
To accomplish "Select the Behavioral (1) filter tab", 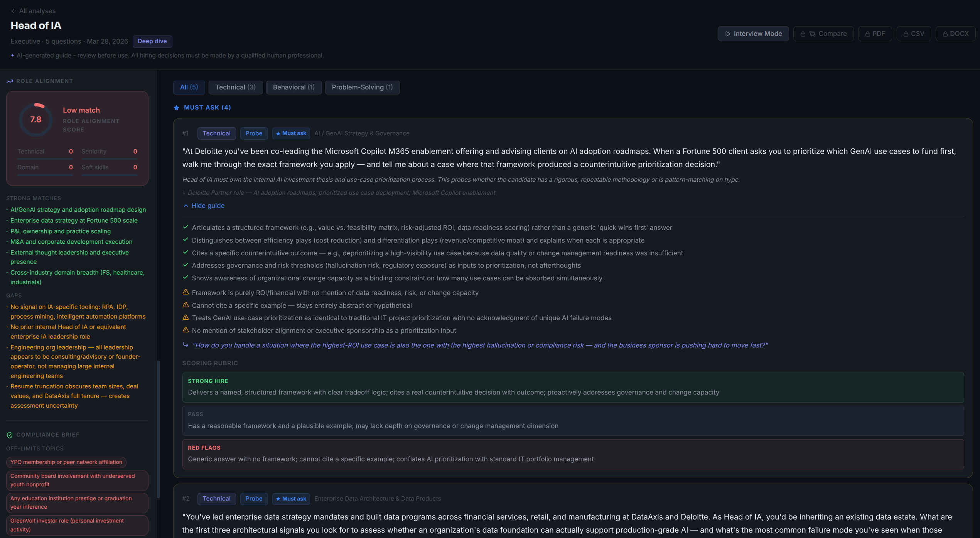I will click(293, 88).
